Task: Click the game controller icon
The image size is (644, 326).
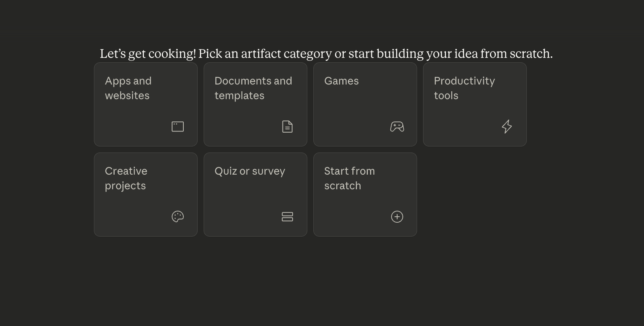Action: pos(397,127)
